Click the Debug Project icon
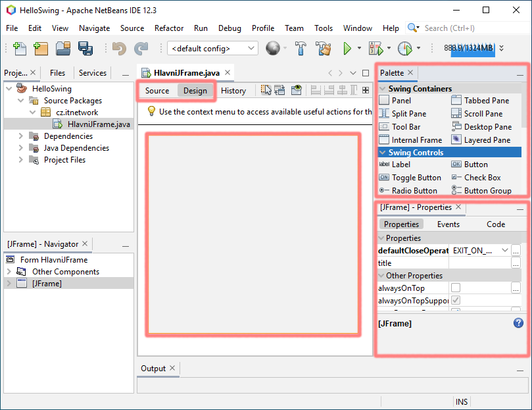Image resolution: width=532 pixels, height=410 pixels. coord(376,48)
